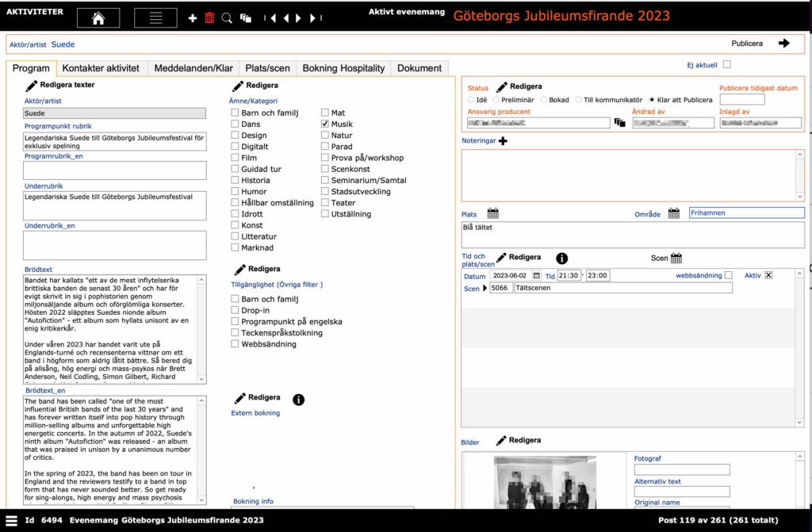Add a new record with plus icon
This screenshot has height=532, width=812.
tap(193, 18)
